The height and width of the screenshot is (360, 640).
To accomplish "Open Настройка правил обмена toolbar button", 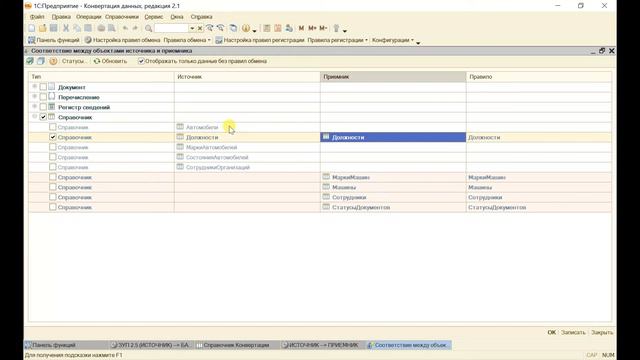I will click(122, 40).
